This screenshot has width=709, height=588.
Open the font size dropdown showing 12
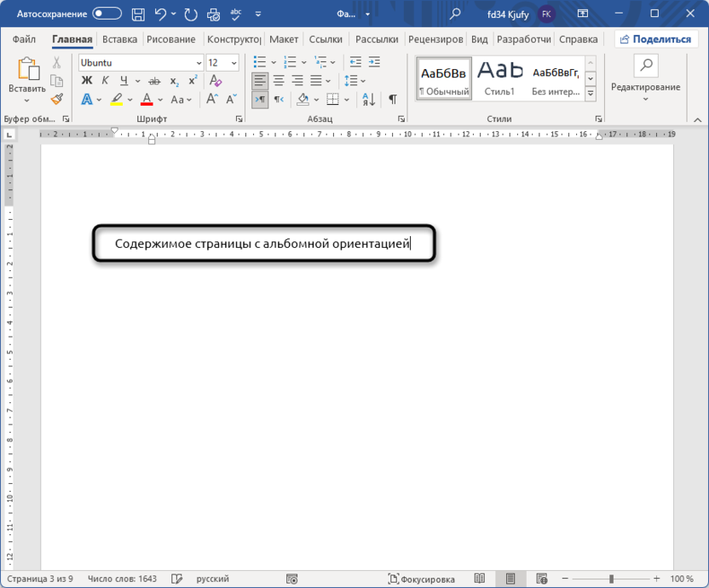pos(223,62)
